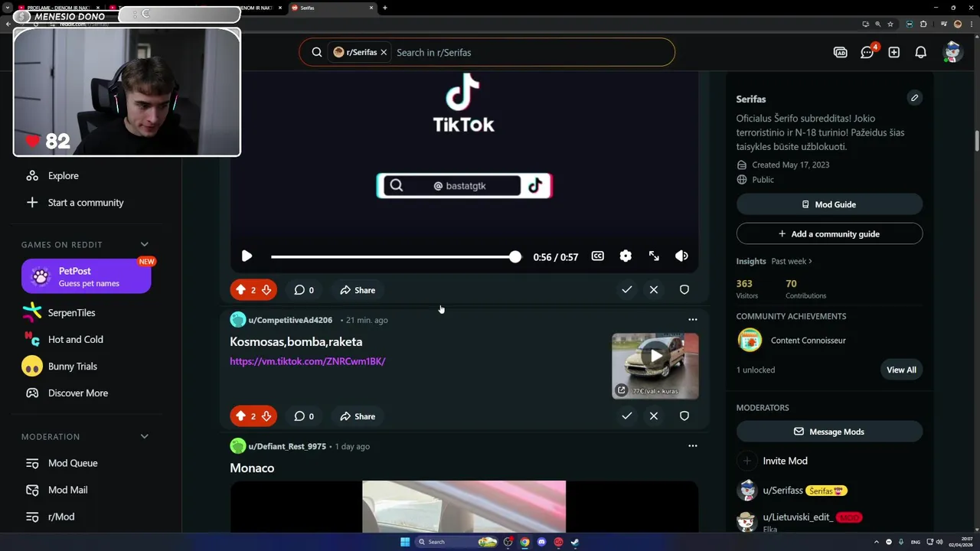Downvote the Kosmosas,bomba,raketa post
This screenshot has height=551, width=980.
(266, 416)
